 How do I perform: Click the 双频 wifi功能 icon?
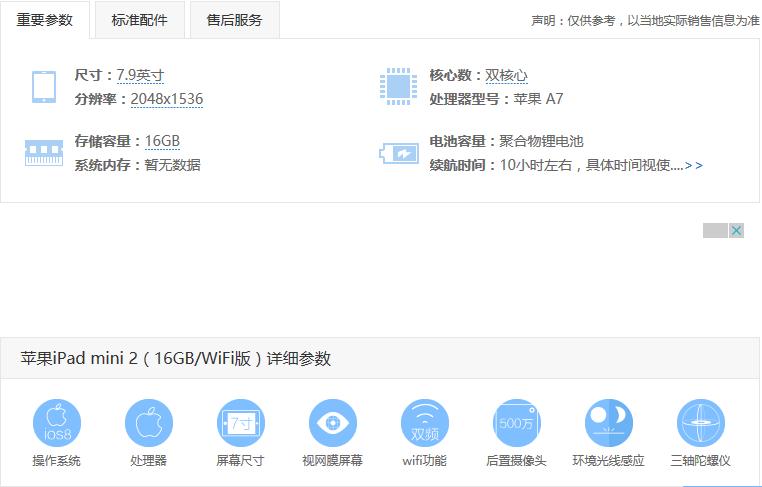click(x=425, y=423)
